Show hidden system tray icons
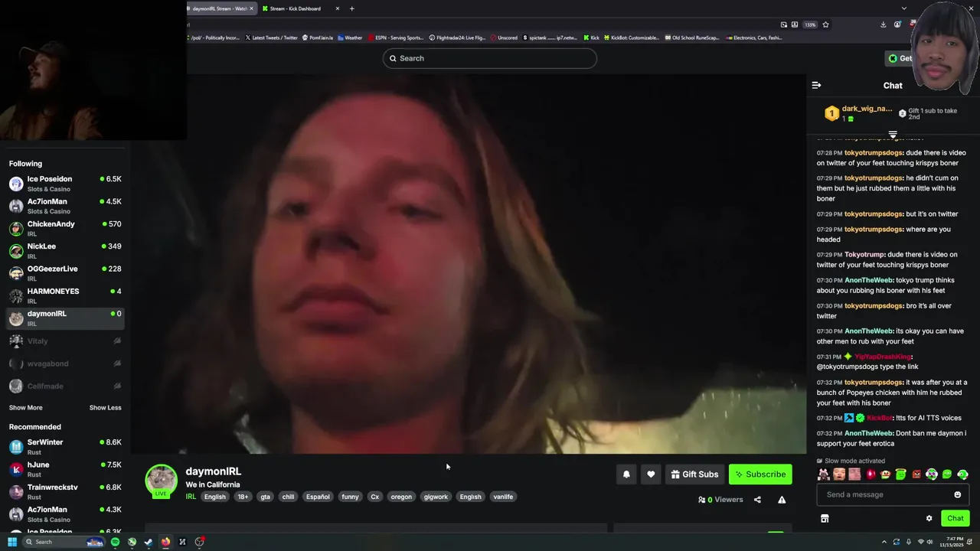Image resolution: width=980 pixels, height=551 pixels. (884, 542)
